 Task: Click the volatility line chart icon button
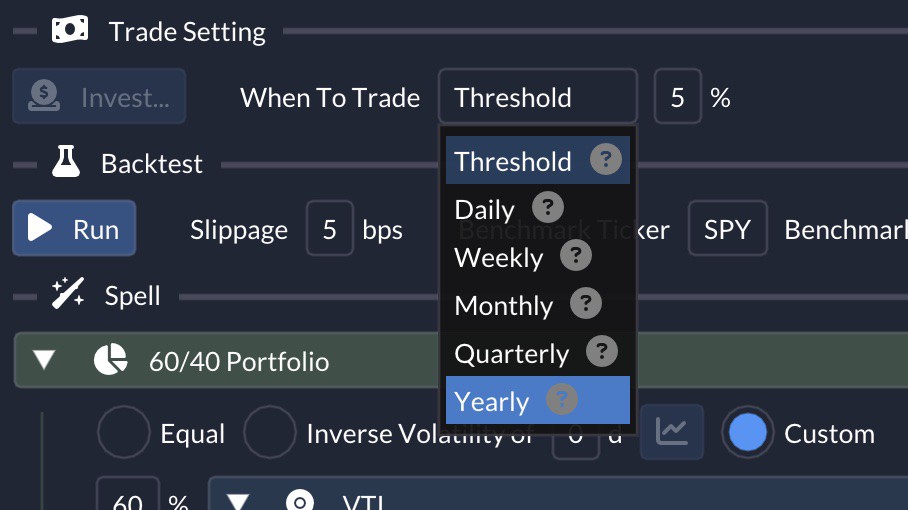click(672, 432)
